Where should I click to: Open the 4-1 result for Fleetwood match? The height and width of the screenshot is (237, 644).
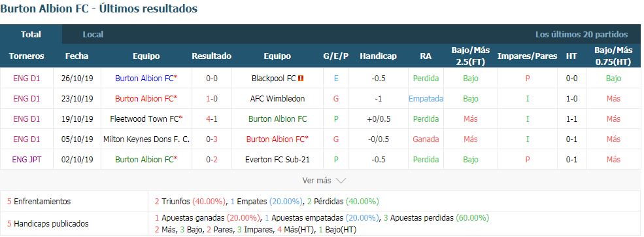pyautogui.click(x=212, y=119)
